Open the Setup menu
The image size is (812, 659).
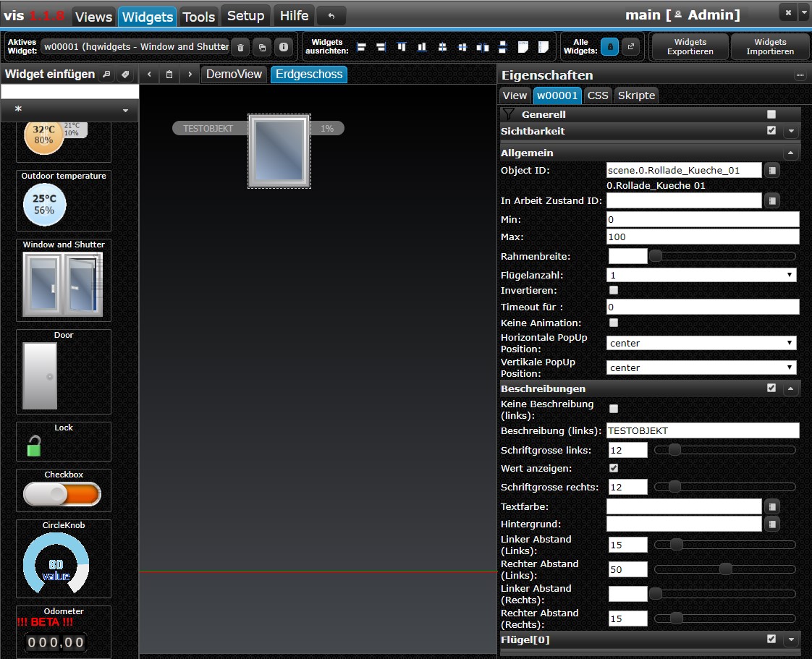pos(245,16)
